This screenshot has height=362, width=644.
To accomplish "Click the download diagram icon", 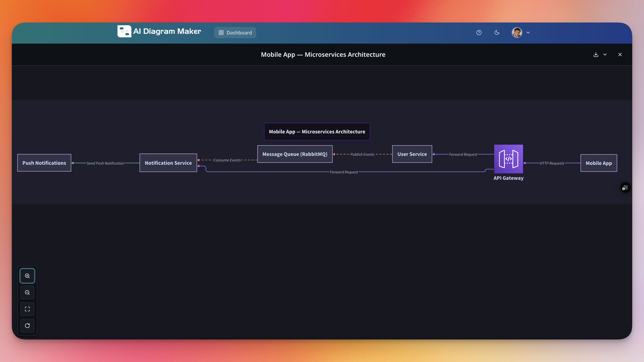I will coord(596,55).
